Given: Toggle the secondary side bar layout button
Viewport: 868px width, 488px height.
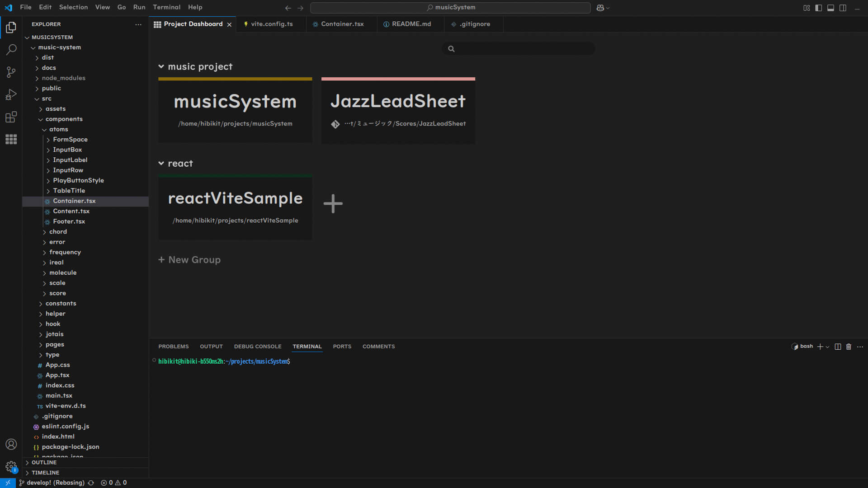Looking at the screenshot, I should click(843, 8).
